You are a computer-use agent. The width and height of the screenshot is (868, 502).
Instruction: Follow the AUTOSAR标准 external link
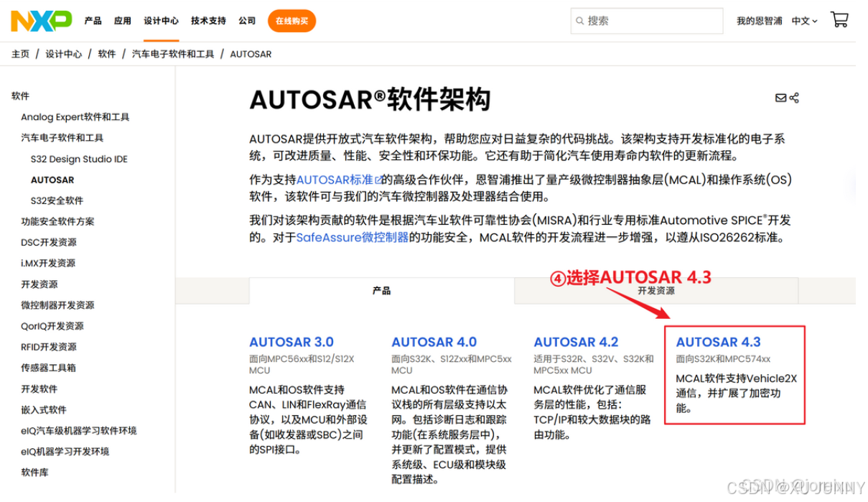[339, 180]
